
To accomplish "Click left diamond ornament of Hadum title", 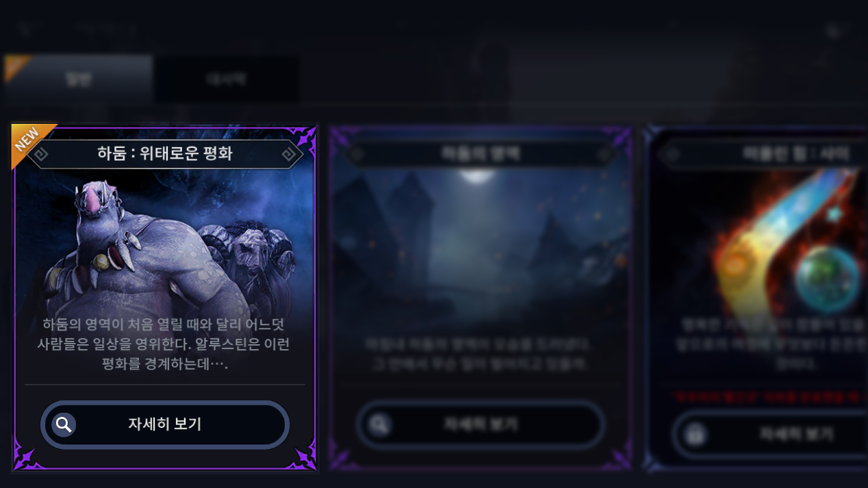I will point(40,155).
